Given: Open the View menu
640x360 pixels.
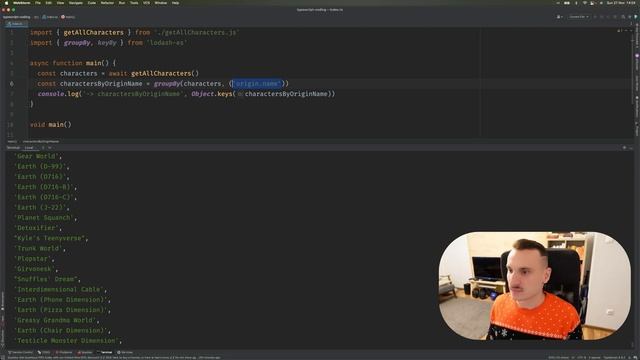Looking at the screenshot, I should point(60,3).
